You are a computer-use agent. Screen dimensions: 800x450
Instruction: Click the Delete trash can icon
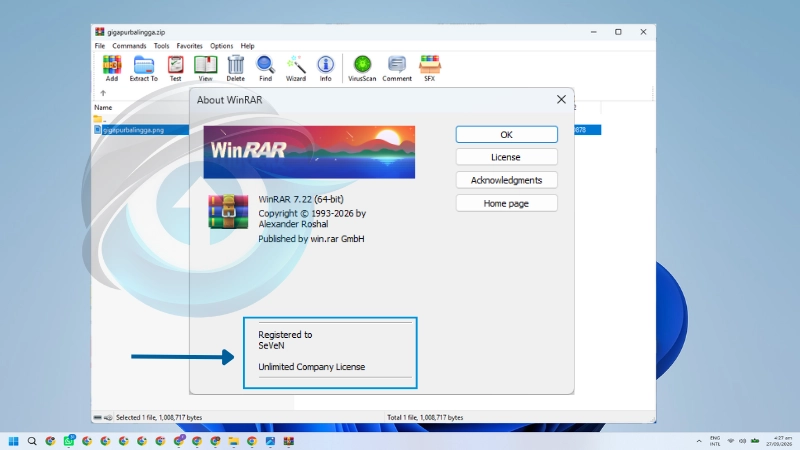coord(235,68)
